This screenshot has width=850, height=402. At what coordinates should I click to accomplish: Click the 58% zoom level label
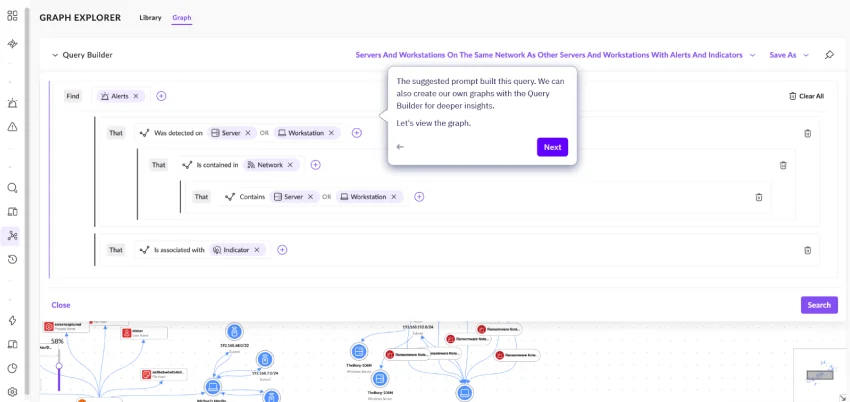click(x=57, y=341)
